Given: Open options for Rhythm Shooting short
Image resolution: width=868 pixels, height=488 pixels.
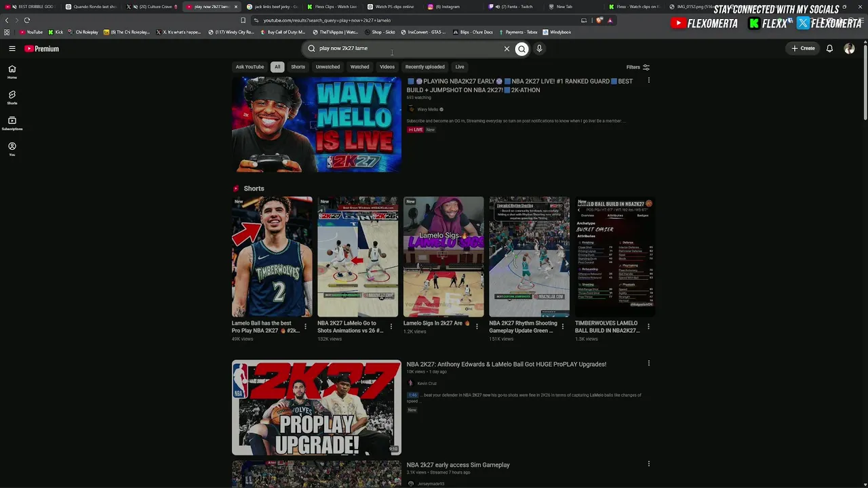Looking at the screenshot, I should [563, 327].
